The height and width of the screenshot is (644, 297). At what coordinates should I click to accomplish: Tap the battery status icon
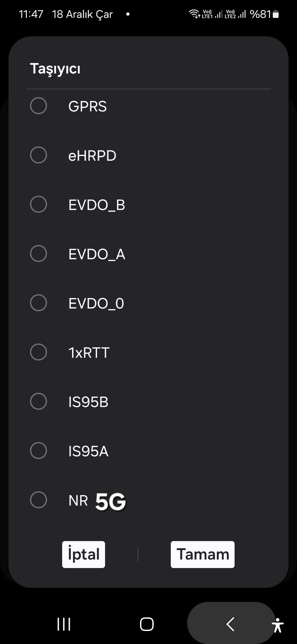coord(276,14)
